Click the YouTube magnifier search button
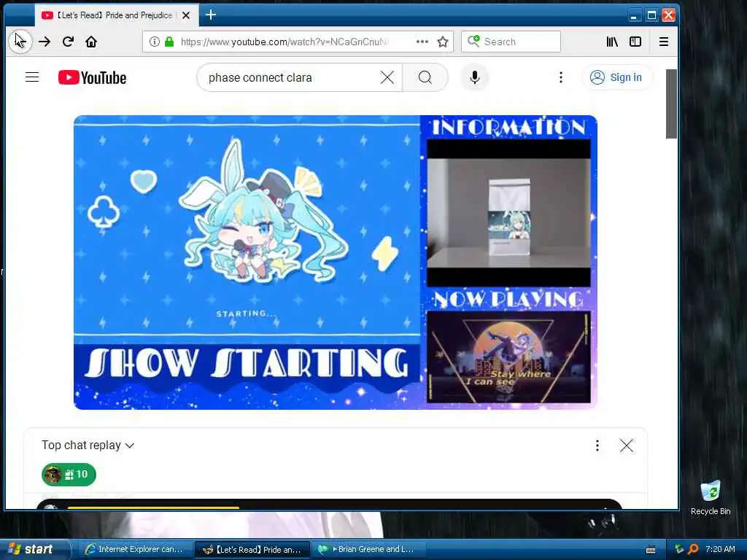The height and width of the screenshot is (560, 747). point(425,77)
